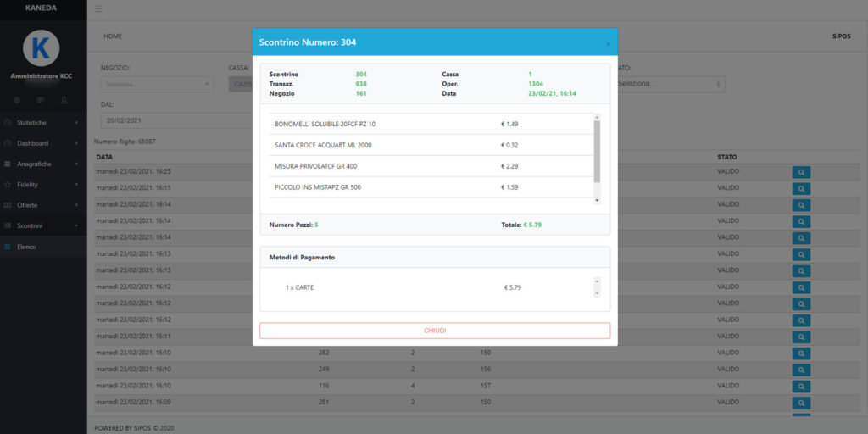The height and width of the screenshot is (434, 868).
Task: Open magnifier icon on 16:09 row
Action: tap(800, 403)
